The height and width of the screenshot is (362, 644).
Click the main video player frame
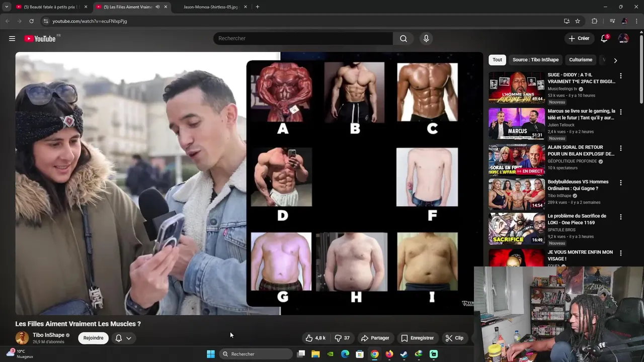pos(249,184)
